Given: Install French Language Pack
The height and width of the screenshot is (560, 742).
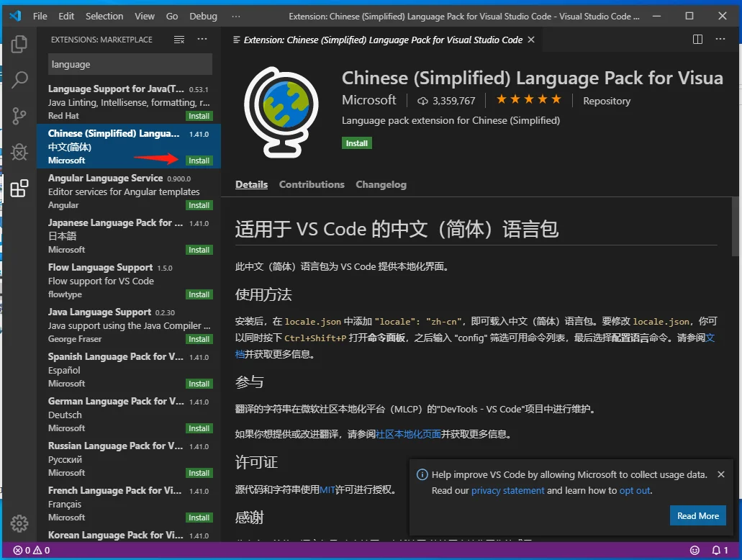Looking at the screenshot, I should tap(199, 518).
